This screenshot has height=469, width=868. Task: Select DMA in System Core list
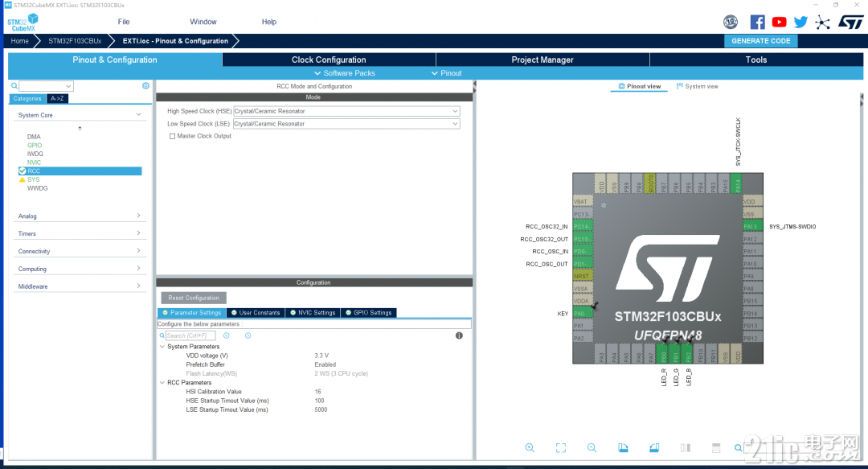pos(34,137)
